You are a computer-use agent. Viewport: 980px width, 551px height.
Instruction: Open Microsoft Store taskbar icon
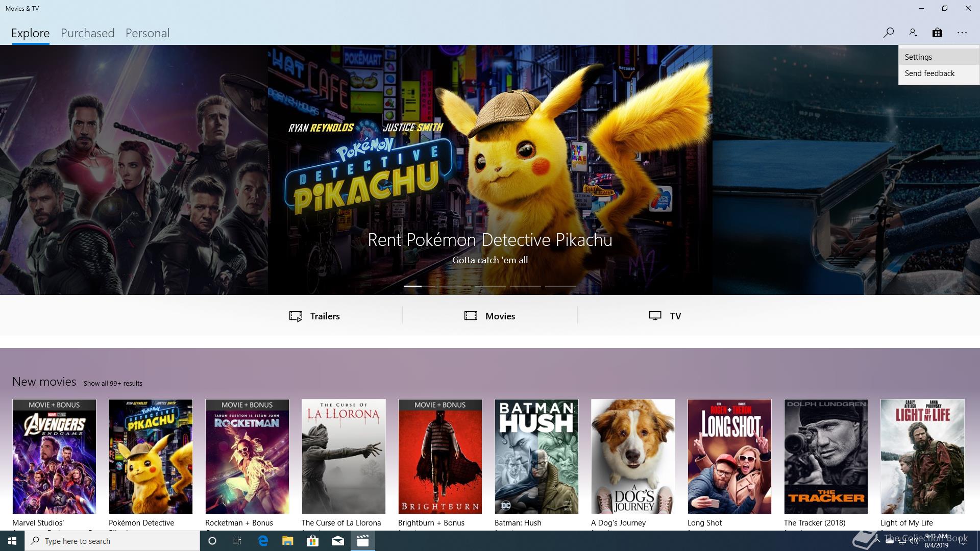click(x=312, y=541)
